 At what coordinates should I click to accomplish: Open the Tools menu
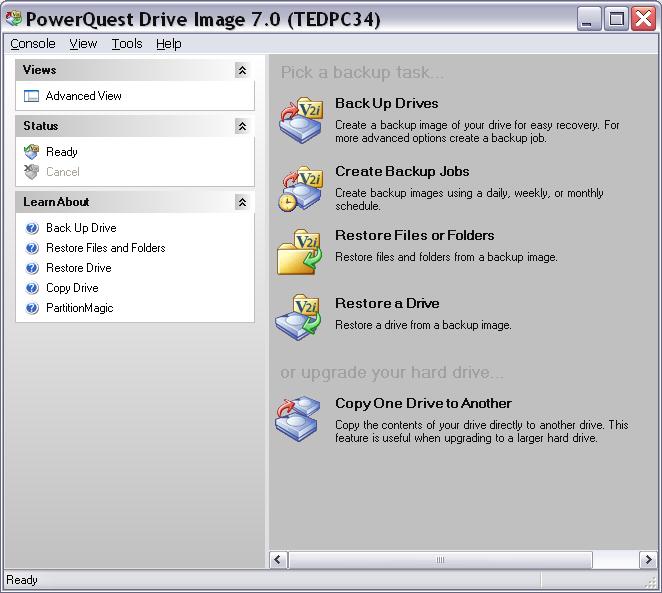point(127,43)
